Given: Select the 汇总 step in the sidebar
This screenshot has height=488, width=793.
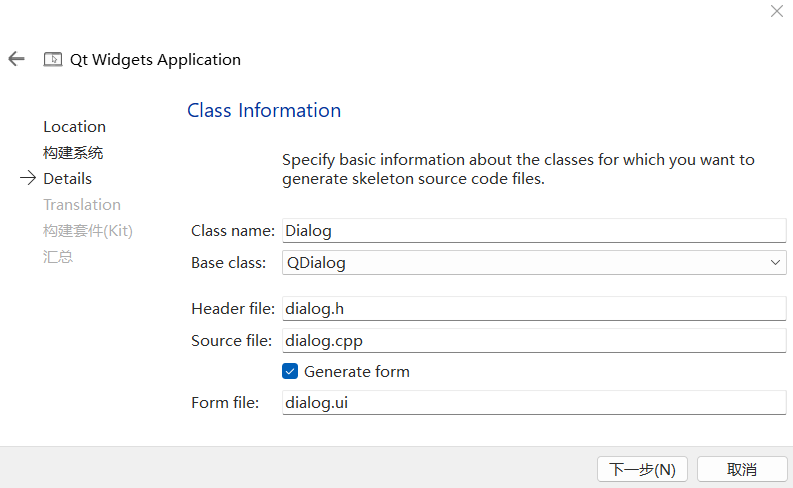Looking at the screenshot, I should [58, 257].
